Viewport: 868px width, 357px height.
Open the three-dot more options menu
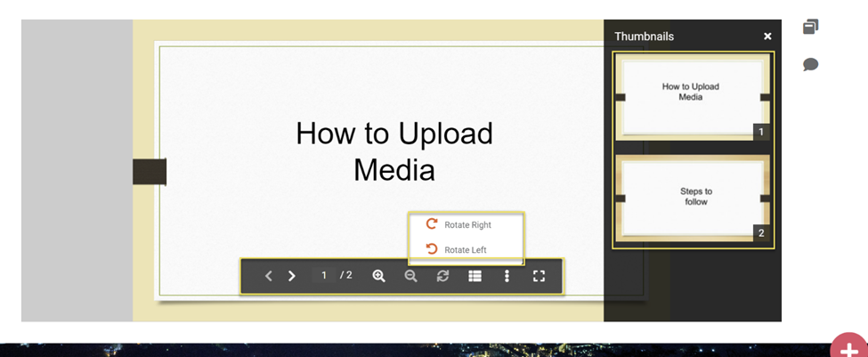(x=507, y=276)
